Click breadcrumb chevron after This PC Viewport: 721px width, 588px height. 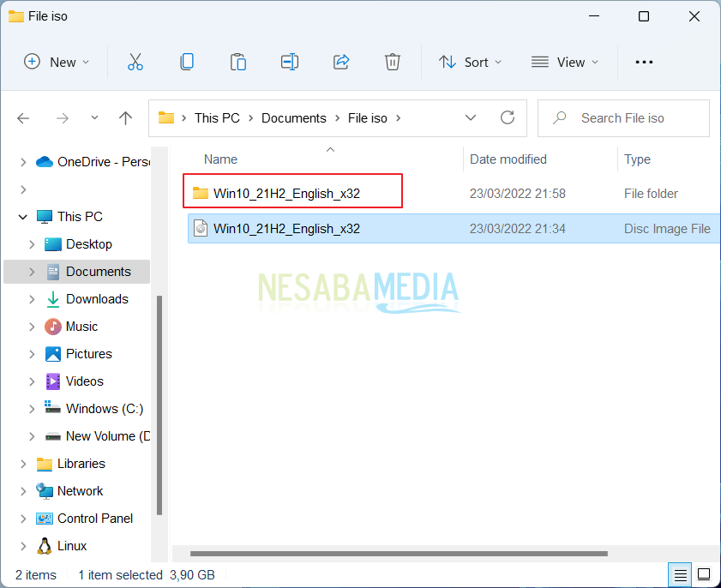point(250,118)
